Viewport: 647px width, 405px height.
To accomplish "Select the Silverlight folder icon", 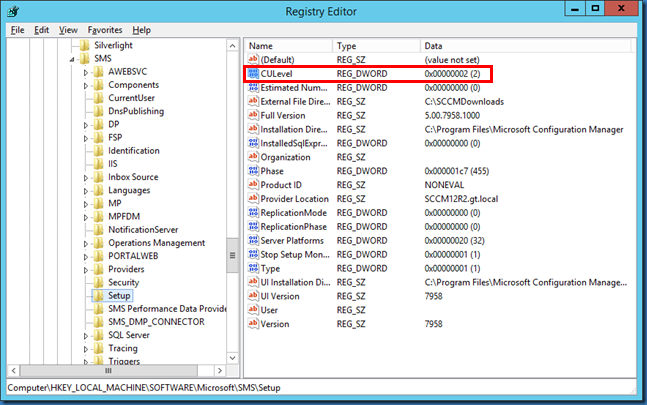I will point(85,45).
